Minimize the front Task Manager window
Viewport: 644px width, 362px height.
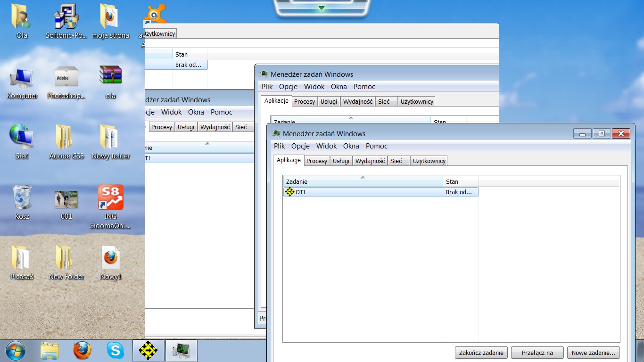click(x=582, y=133)
